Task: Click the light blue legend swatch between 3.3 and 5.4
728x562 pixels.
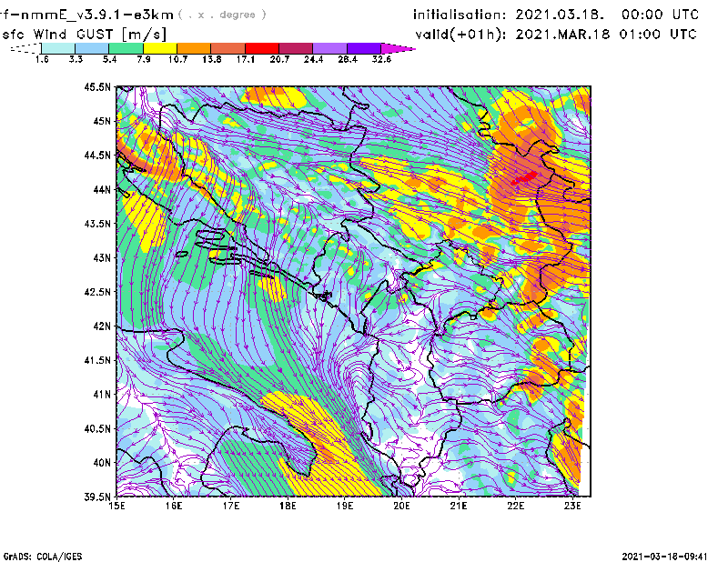Action: (x=92, y=48)
